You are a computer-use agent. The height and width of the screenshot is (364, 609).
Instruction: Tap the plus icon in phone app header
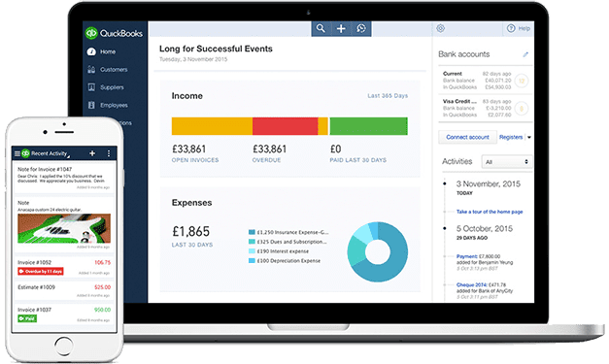[x=92, y=153]
